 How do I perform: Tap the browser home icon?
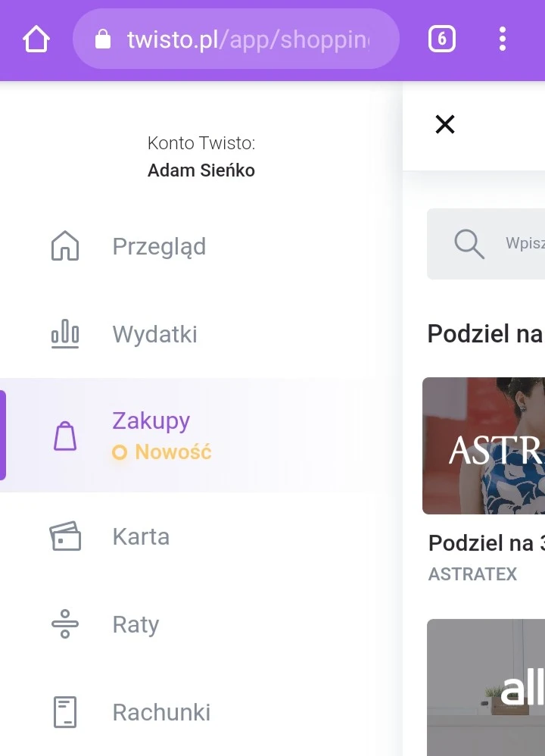point(36,39)
